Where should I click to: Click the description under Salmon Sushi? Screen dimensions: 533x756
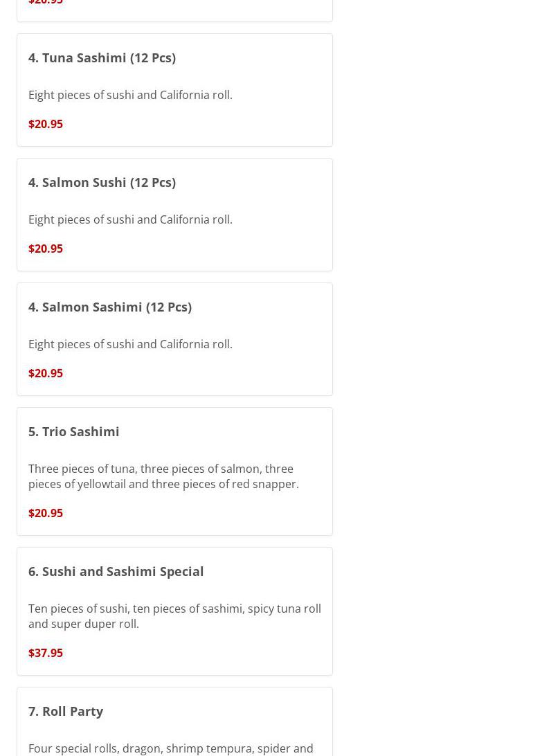click(x=130, y=219)
